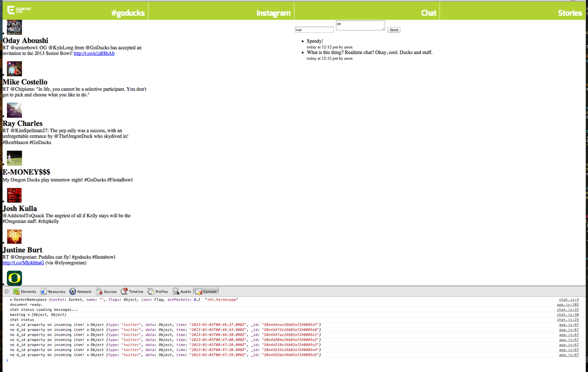Open Mike Costello's avatar image
The width and height of the screenshot is (588, 372).
[x=14, y=69]
